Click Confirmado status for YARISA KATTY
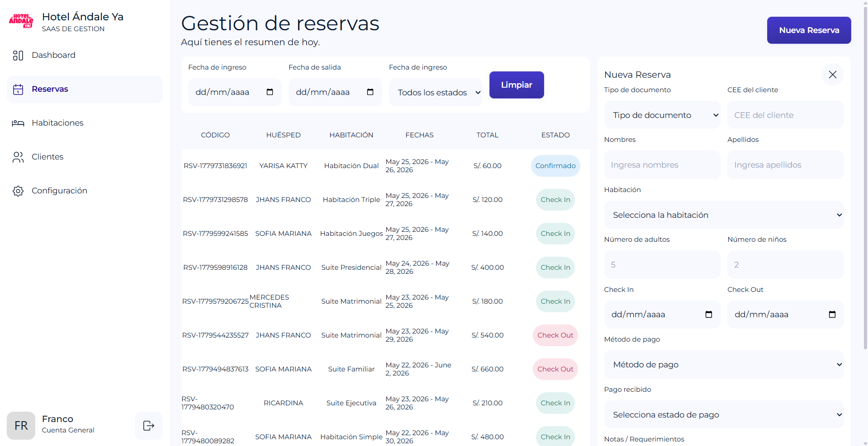 [555, 166]
